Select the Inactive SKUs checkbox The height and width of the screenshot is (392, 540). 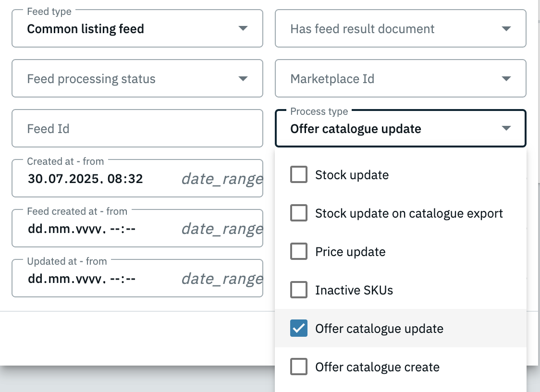(x=299, y=290)
